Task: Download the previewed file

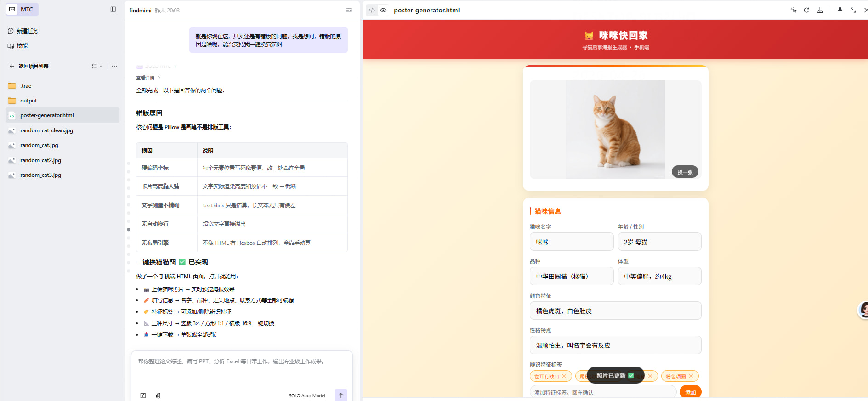Action: [x=820, y=10]
